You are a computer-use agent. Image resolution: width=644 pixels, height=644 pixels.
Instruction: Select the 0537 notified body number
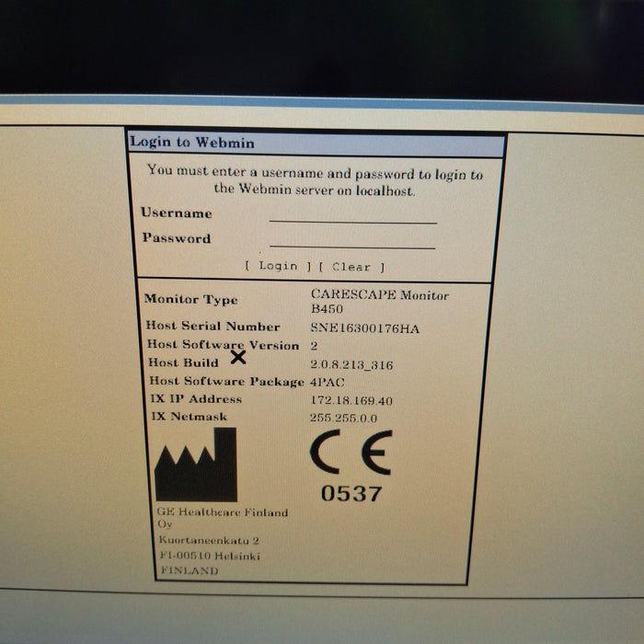[351, 494]
